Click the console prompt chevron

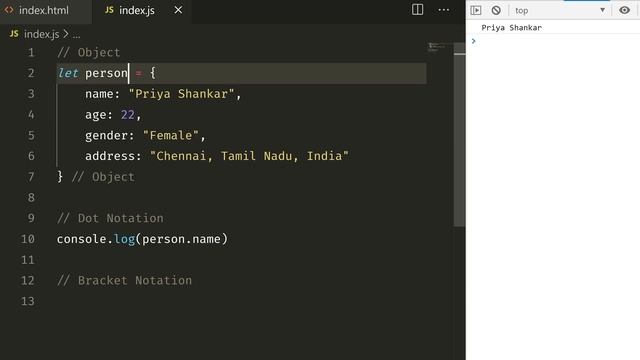(473, 41)
